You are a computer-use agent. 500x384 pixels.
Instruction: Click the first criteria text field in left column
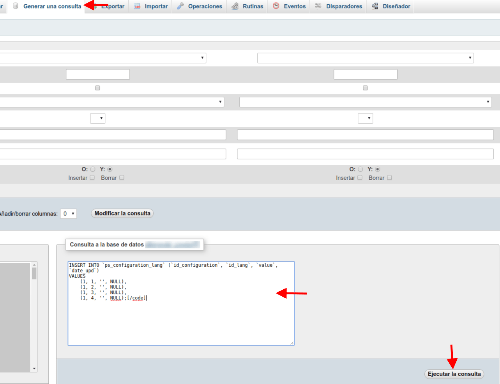[x=113, y=135]
